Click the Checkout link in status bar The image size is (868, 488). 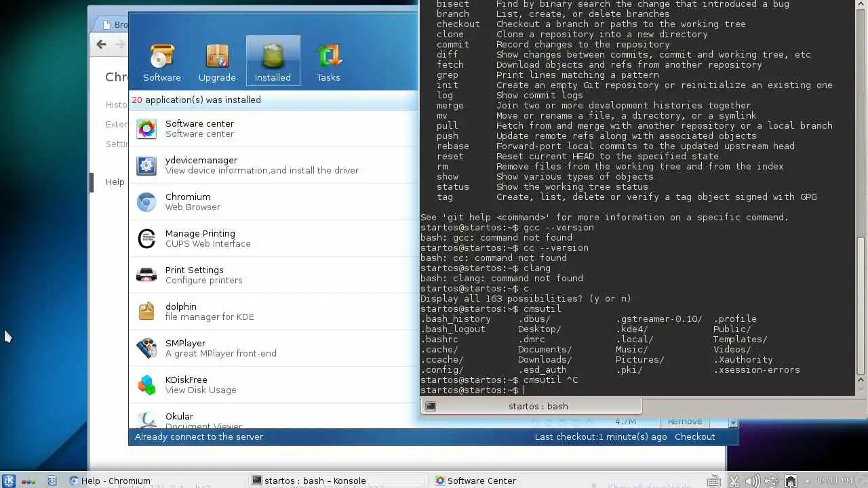tap(695, 437)
